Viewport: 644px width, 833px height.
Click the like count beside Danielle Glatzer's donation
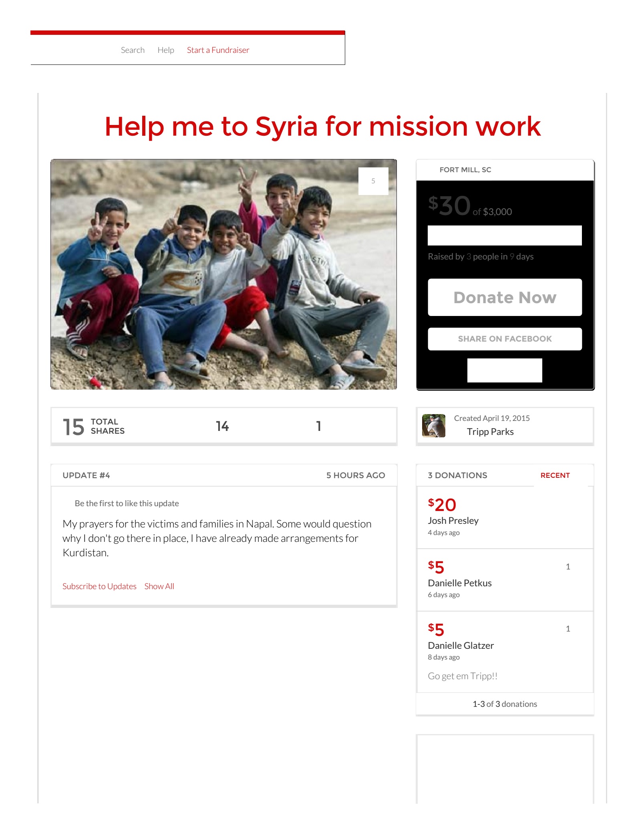[x=568, y=629]
